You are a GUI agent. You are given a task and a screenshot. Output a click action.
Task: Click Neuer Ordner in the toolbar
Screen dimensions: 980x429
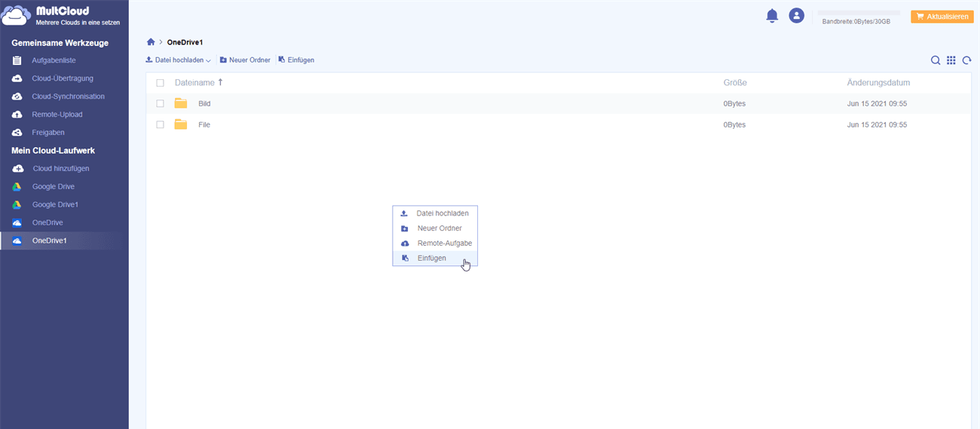245,60
